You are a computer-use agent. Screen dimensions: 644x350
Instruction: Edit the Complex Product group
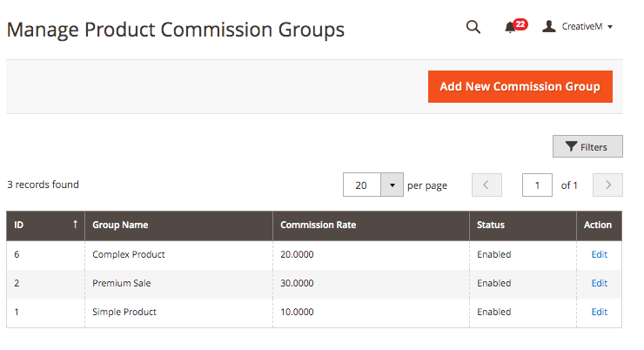click(x=599, y=254)
